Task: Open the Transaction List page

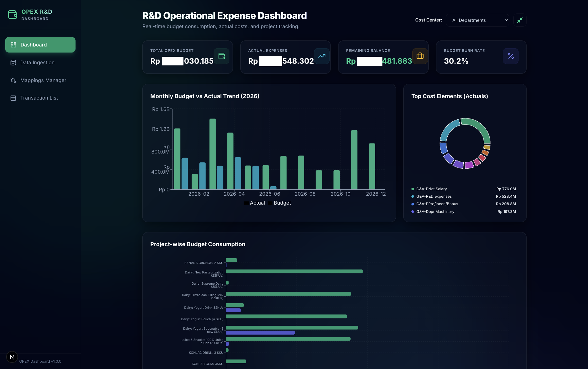Action: pos(40,98)
